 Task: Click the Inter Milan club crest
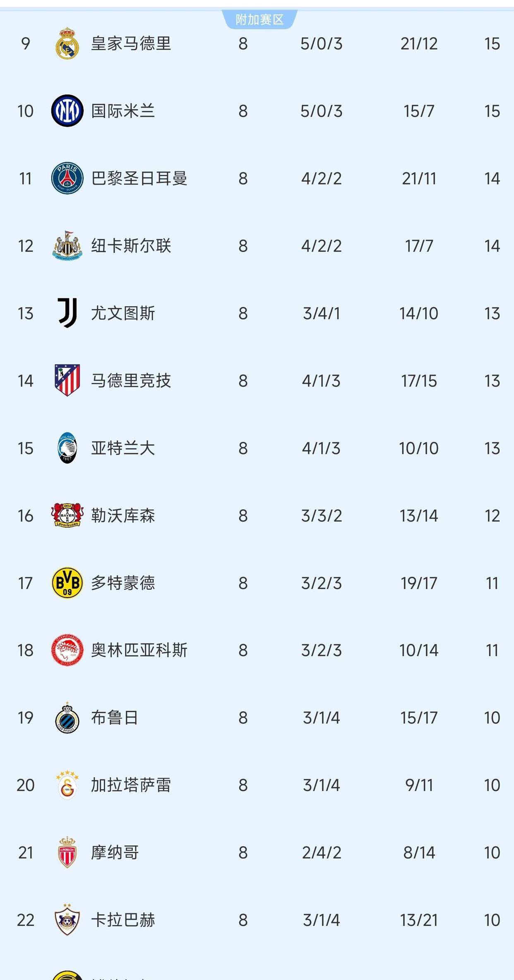pyautogui.click(x=67, y=110)
